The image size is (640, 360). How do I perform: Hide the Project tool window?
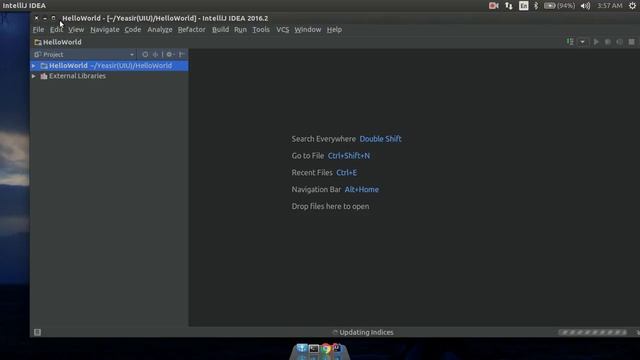[182, 54]
